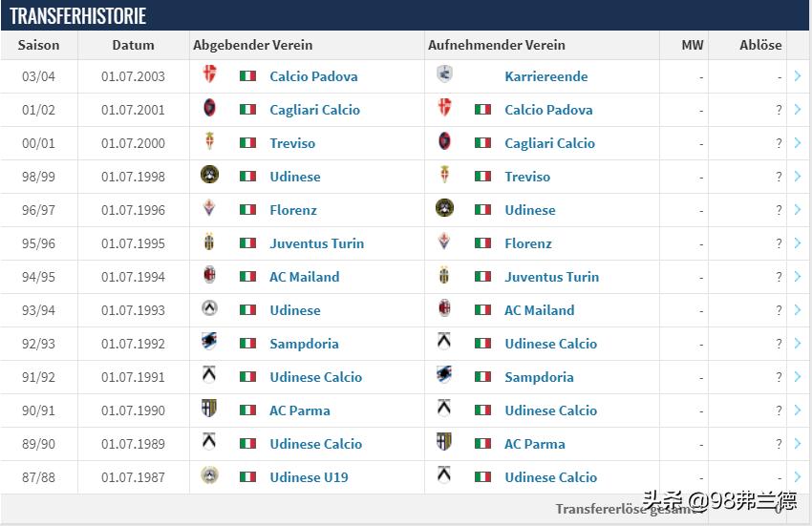Click Calcio Padova crest in 03/04 row

(x=210, y=75)
